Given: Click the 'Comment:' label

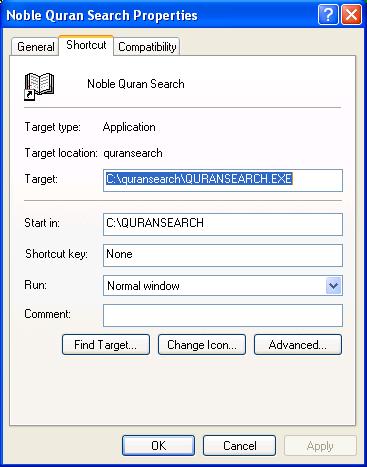Looking at the screenshot, I should point(47,314).
